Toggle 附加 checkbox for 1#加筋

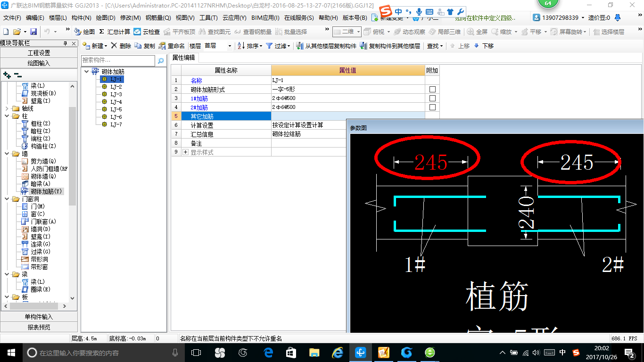click(x=432, y=98)
